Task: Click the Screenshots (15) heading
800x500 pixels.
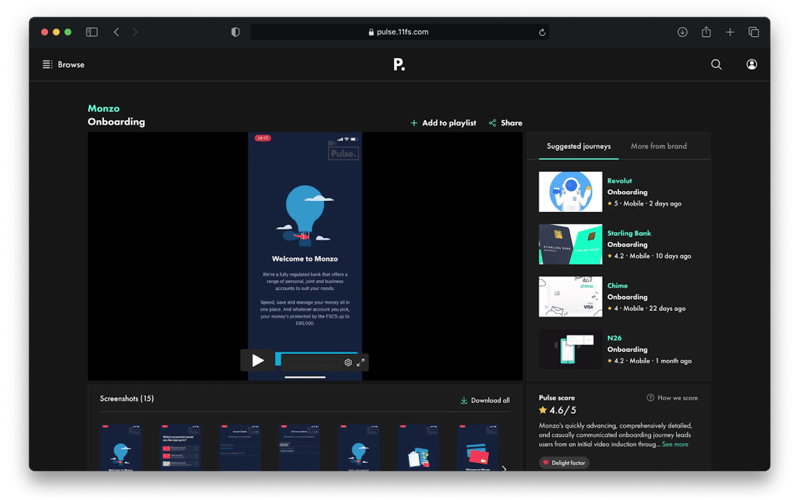Action: pyautogui.click(x=127, y=398)
